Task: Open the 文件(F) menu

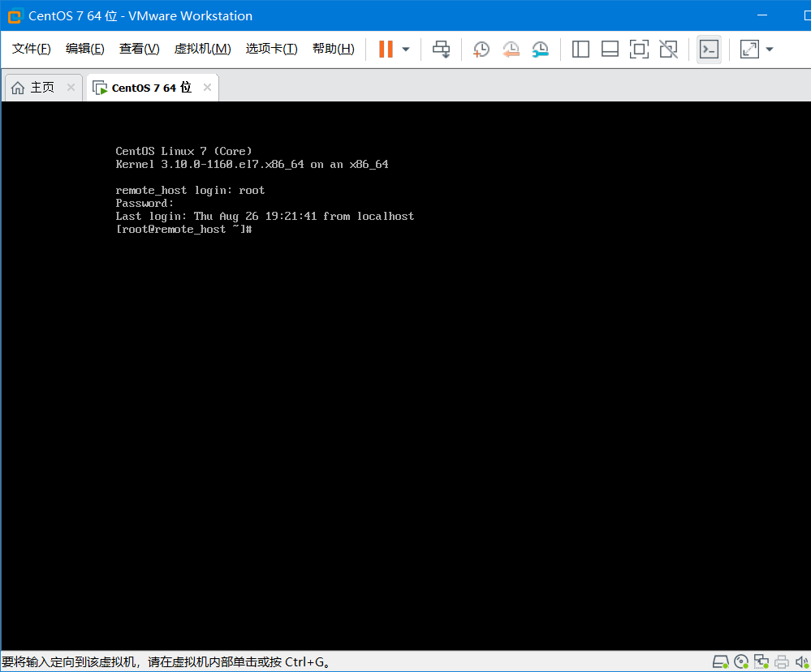Action: click(32, 49)
